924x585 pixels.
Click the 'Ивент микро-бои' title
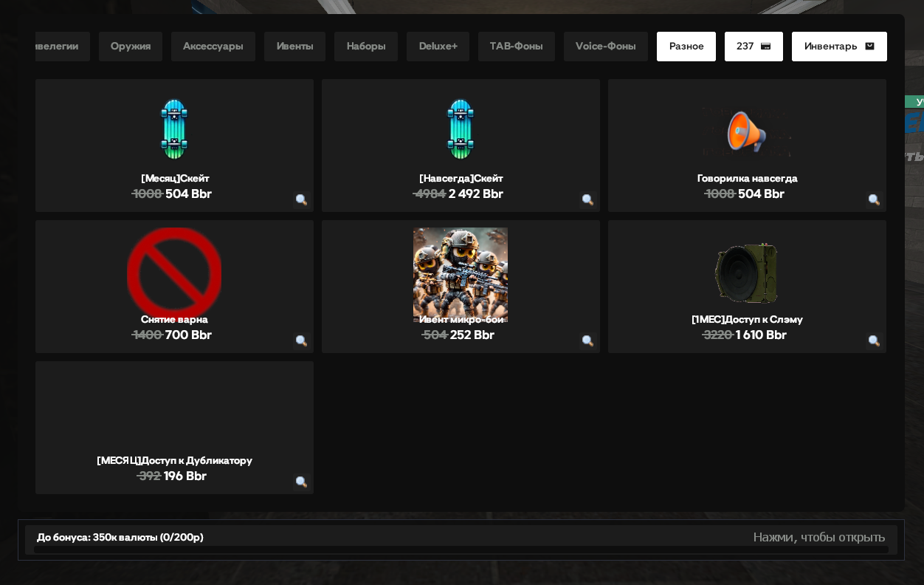pos(461,319)
